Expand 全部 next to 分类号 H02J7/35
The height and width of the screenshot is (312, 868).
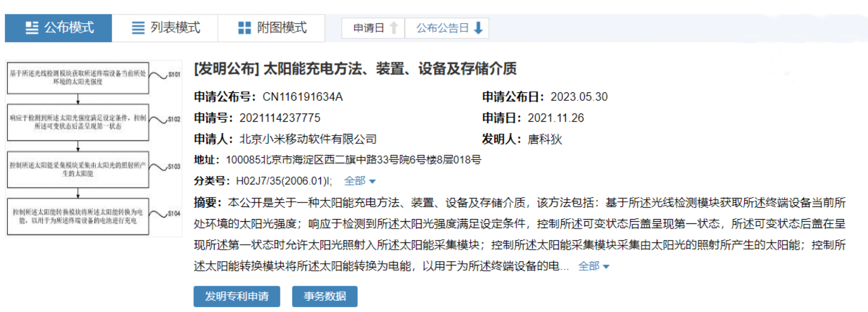tap(359, 181)
